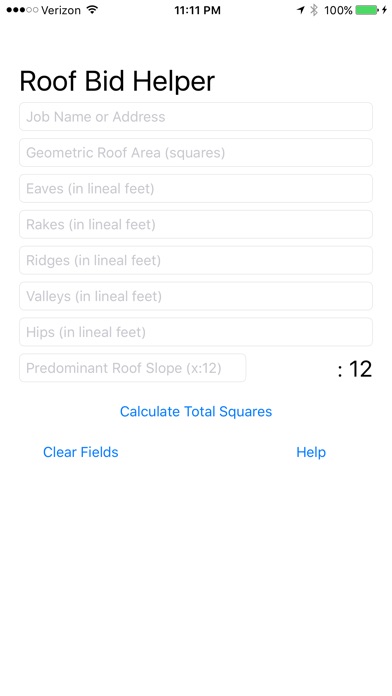
Task: Click the 11:11 PM clock
Action: [198, 10]
